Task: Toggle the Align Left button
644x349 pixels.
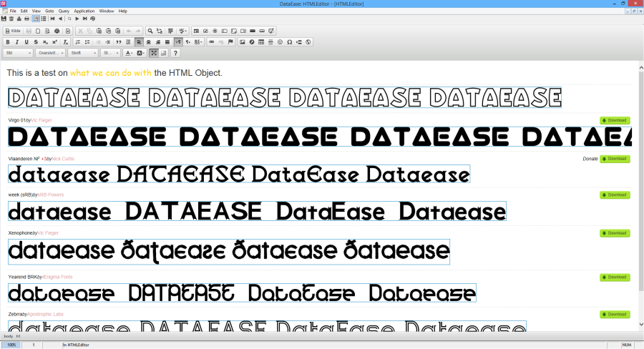Action: (x=139, y=42)
